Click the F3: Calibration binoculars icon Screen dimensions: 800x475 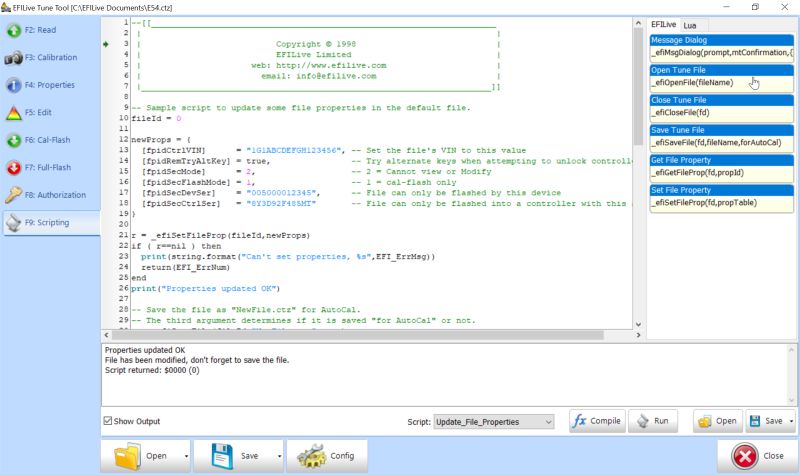pos(14,58)
